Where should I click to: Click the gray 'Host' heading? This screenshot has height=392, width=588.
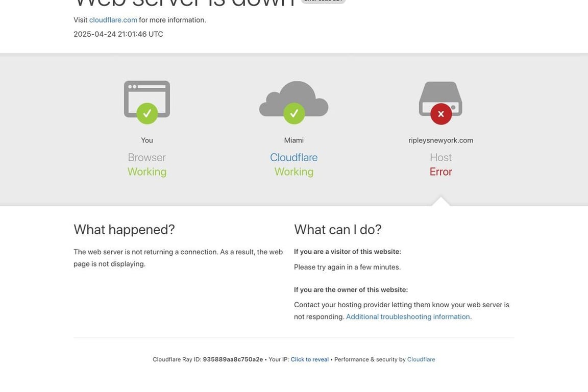click(440, 157)
